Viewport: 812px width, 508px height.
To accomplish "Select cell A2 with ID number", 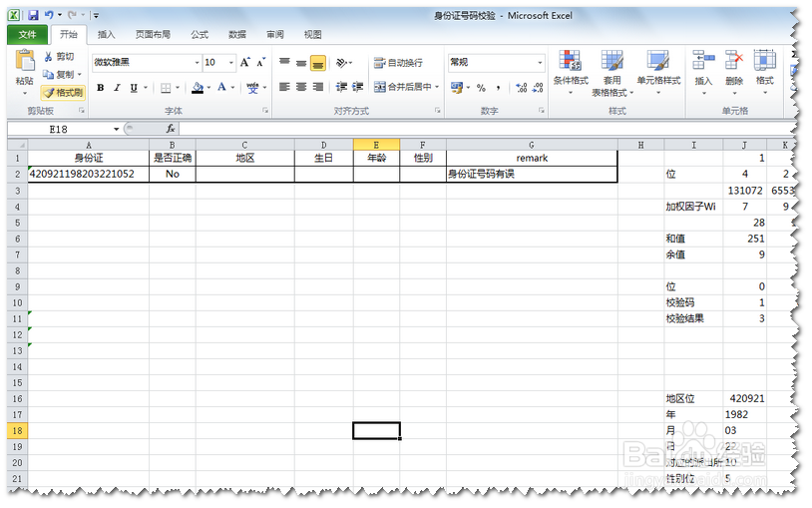I will 89,175.
